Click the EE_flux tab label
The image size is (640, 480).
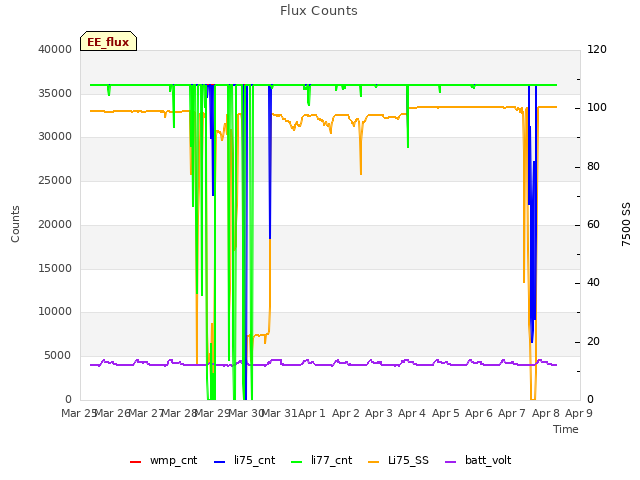108,42
